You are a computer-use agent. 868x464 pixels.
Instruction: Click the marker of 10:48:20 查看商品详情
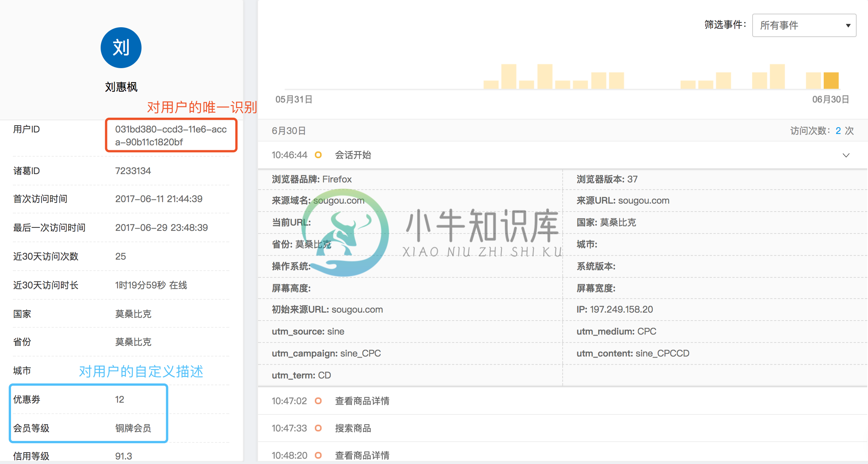click(x=318, y=455)
